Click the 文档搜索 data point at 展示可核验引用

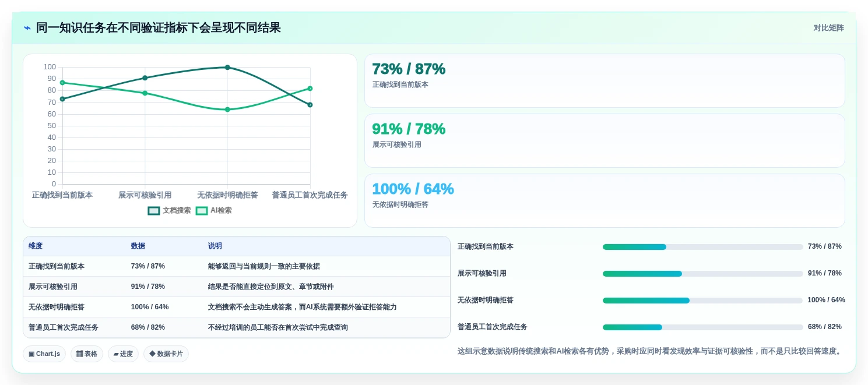[x=145, y=78]
